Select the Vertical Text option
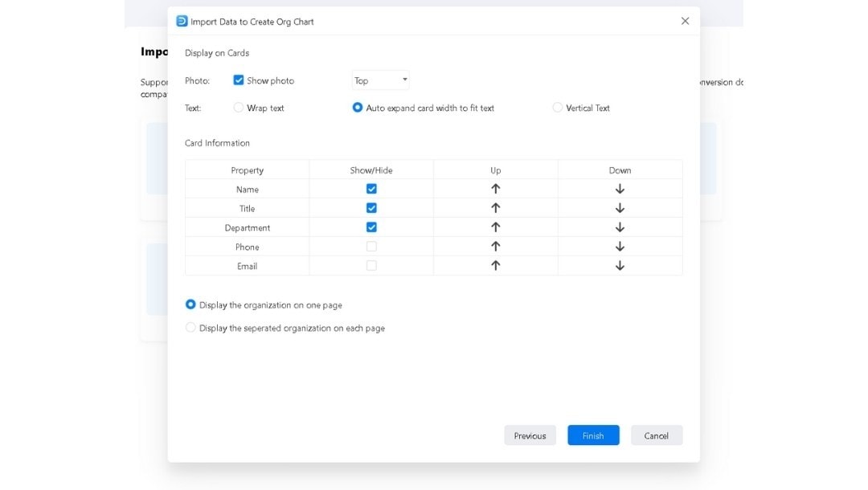This screenshot has width=868, height=490. point(557,108)
